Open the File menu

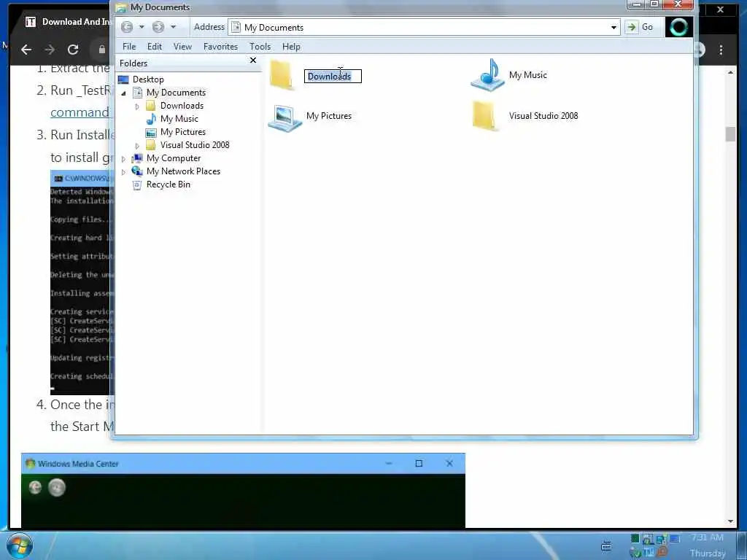tap(129, 47)
